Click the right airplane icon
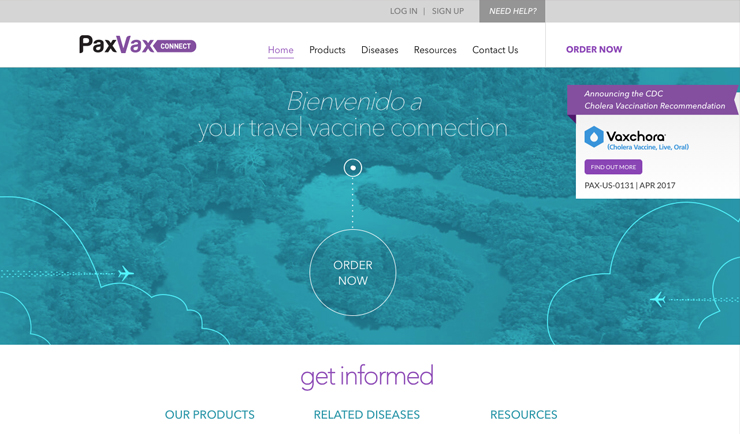 pyautogui.click(x=657, y=299)
